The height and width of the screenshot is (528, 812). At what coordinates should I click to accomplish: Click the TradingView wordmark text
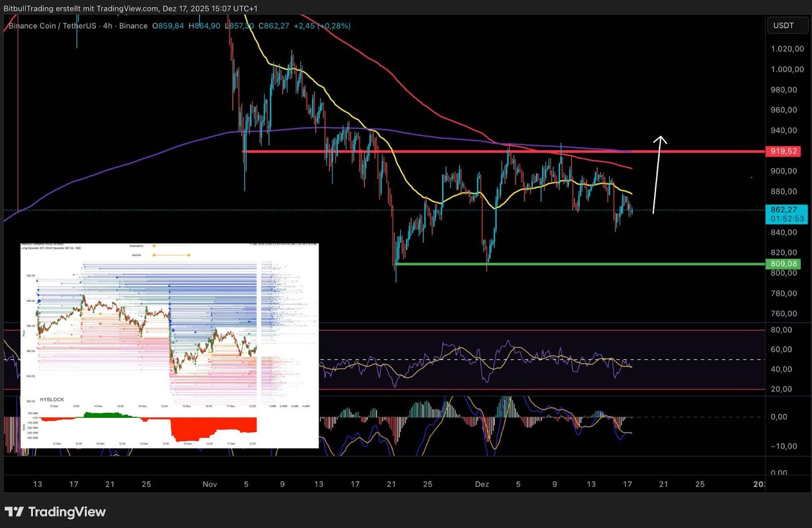tap(67, 512)
